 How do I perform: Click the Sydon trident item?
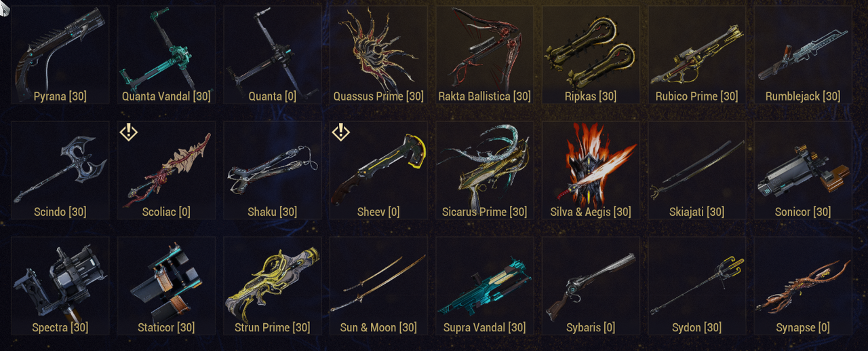pos(696,286)
